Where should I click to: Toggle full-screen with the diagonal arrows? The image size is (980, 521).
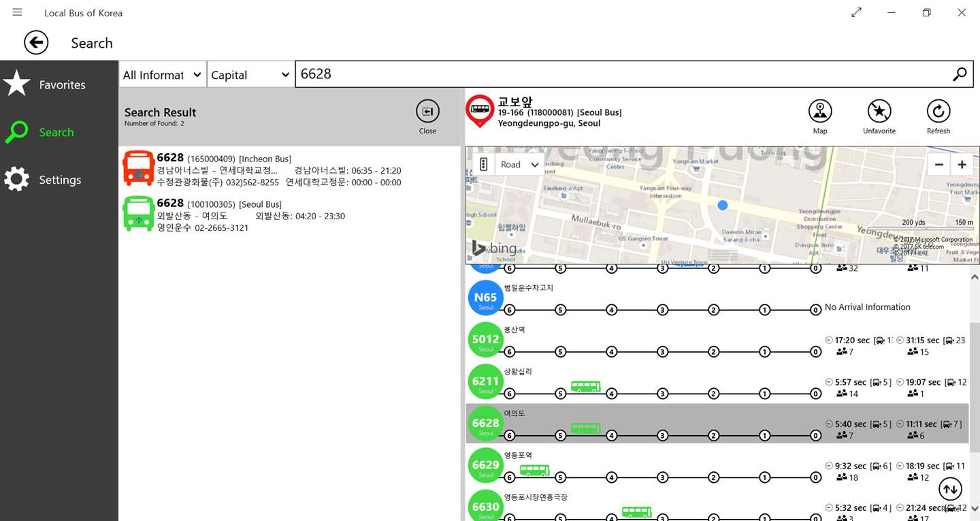click(x=856, y=12)
